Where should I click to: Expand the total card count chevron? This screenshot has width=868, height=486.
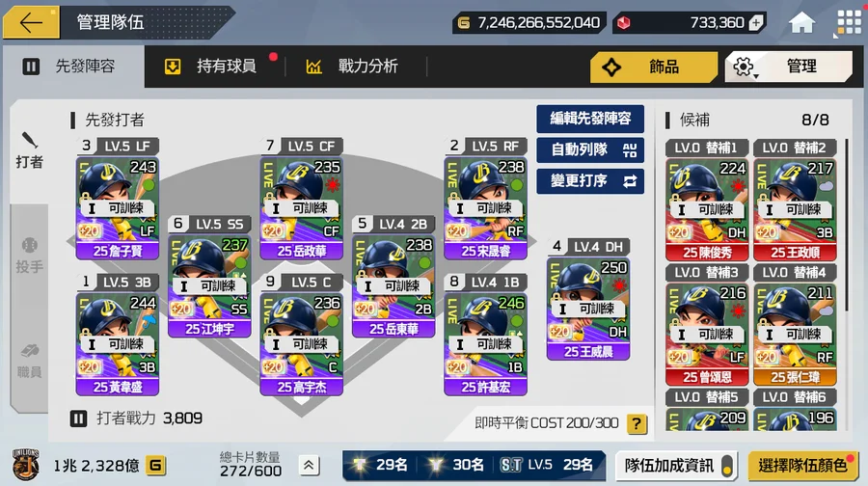[x=309, y=466]
